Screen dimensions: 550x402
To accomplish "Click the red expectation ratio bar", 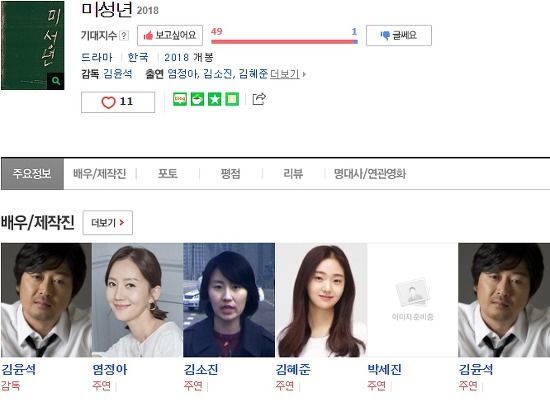I will click(284, 42).
